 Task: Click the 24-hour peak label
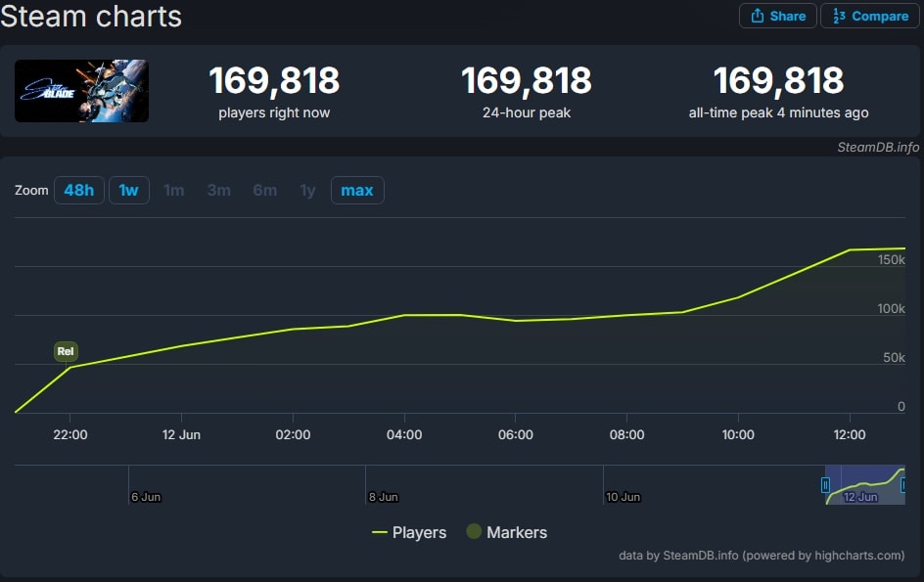click(x=527, y=112)
